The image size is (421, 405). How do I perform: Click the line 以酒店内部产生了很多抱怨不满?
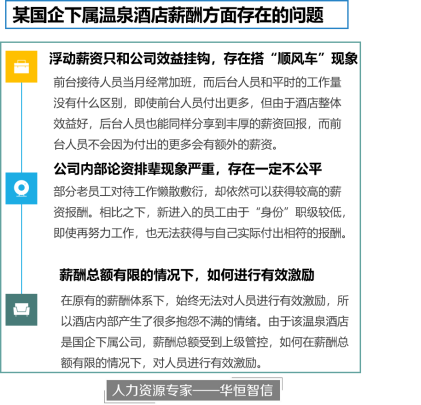205,321
